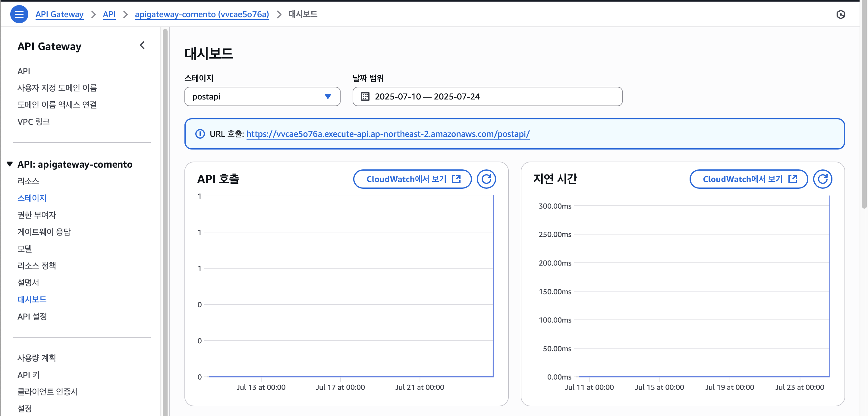
Task: Open 사용량 계획 in the sidebar
Action: (36, 358)
